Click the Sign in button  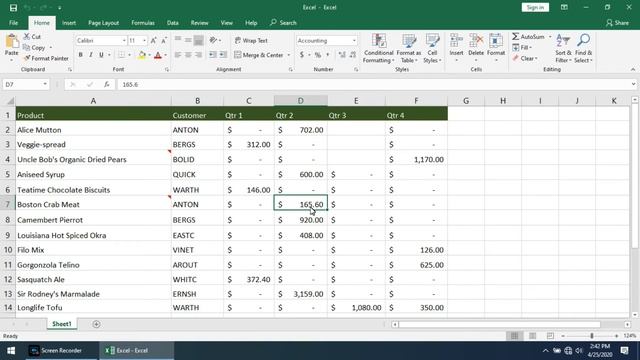pos(535,7)
